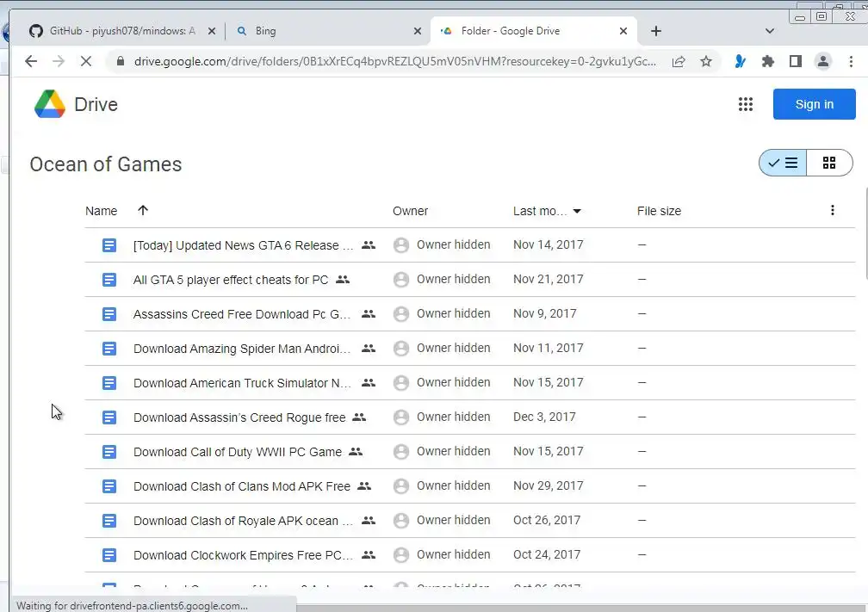Click the Owner column header
Viewport: 868px width, 612px height.
click(410, 211)
